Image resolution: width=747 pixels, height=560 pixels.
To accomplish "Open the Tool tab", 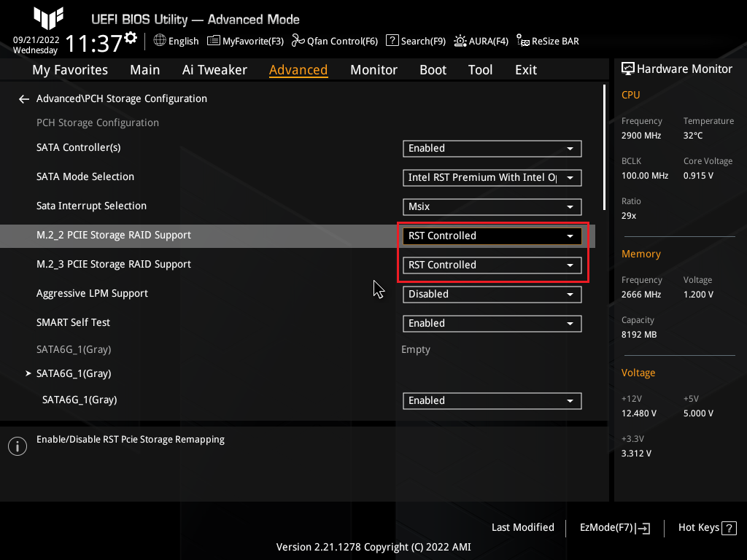I will [480, 70].
